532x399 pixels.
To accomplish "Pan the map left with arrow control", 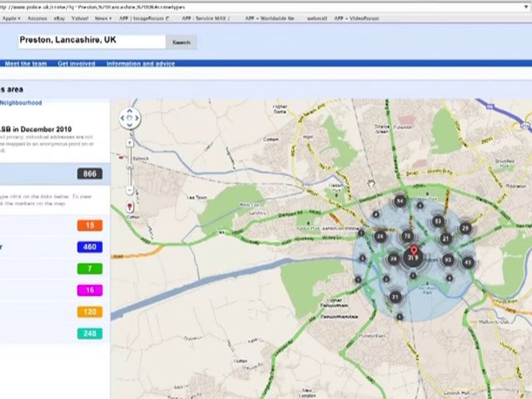I will [x=122, y=117].
